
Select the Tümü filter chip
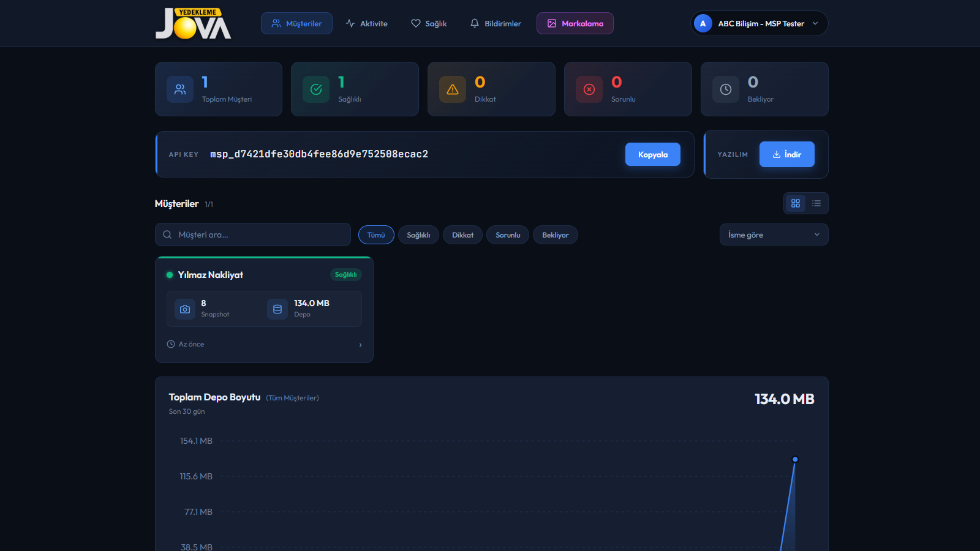[376, 235]
